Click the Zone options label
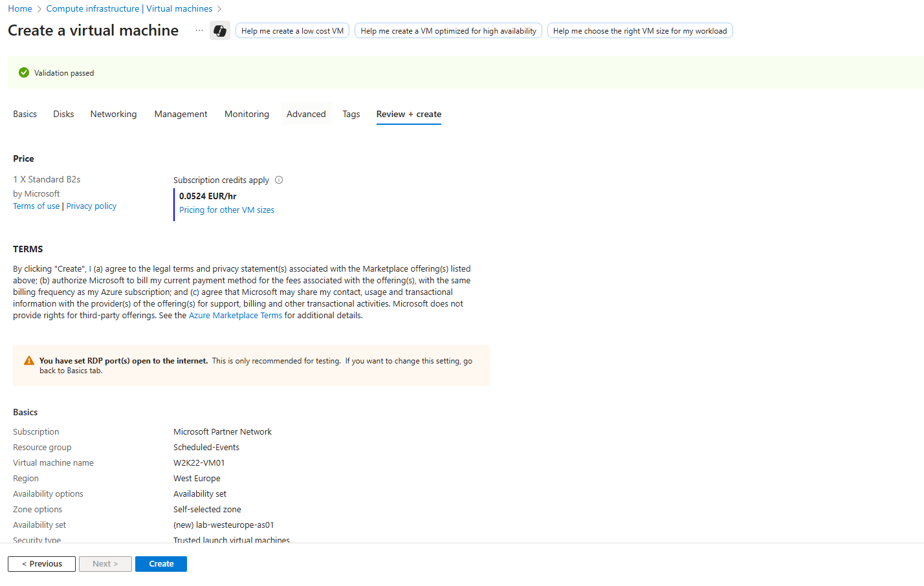The height and width of the screenshot is (586, 924). pyautogui.click(x=38, y=509)
